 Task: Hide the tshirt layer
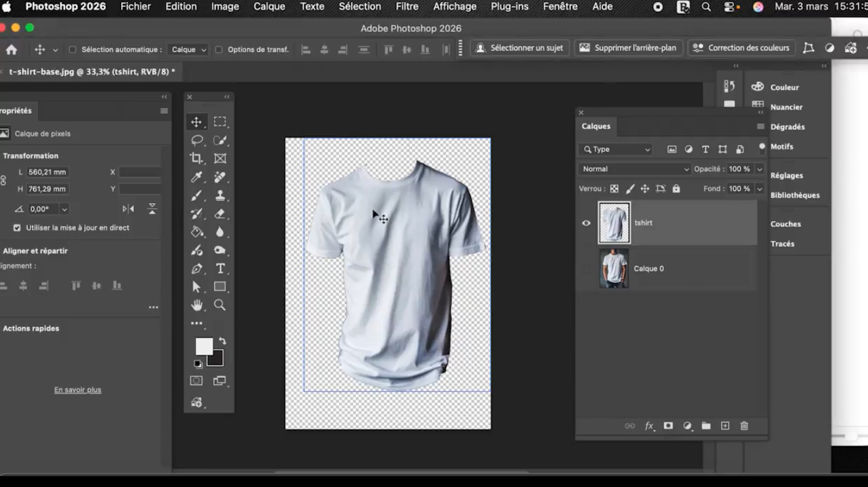(x=586, y=223)
